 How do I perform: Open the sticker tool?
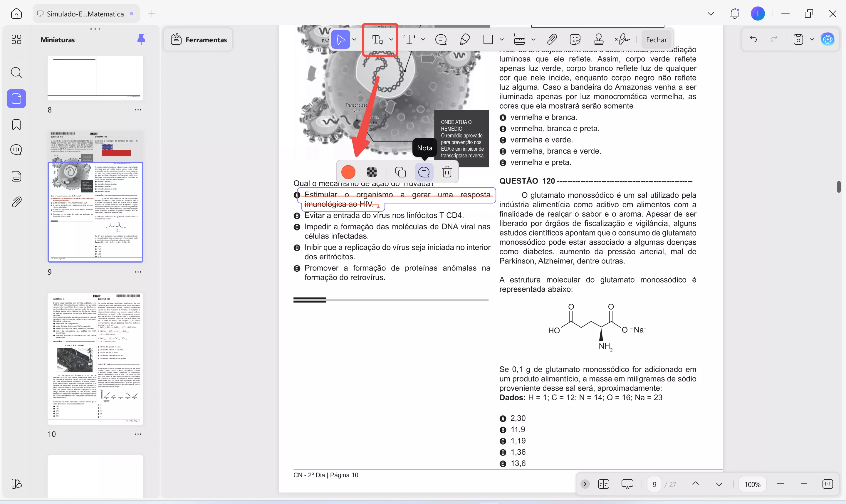[x=575, y=40]
